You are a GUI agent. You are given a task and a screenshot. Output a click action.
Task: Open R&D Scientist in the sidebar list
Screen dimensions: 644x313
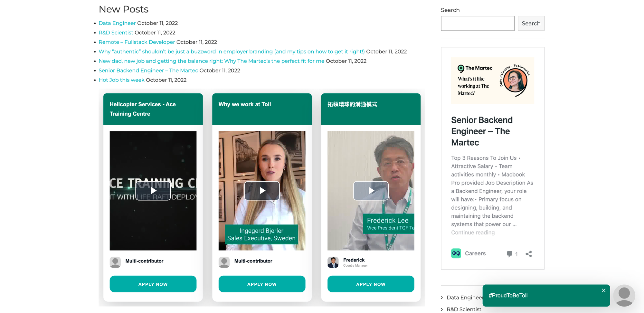pos(464,309)
